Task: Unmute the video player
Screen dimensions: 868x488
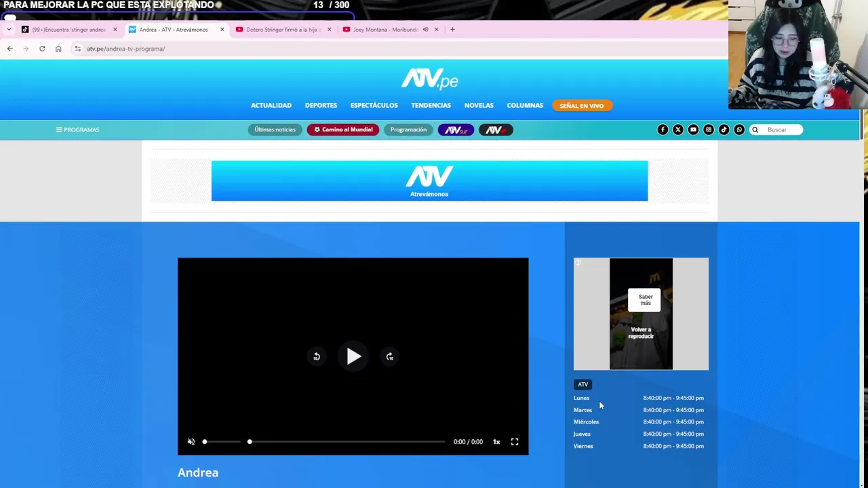Action: (x=191, y=442)
